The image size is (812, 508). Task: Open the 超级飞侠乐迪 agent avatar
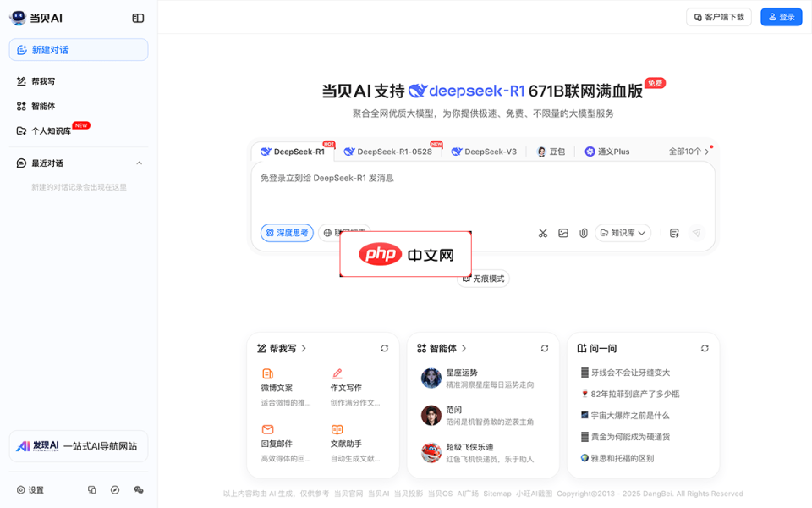click(431, 452)
